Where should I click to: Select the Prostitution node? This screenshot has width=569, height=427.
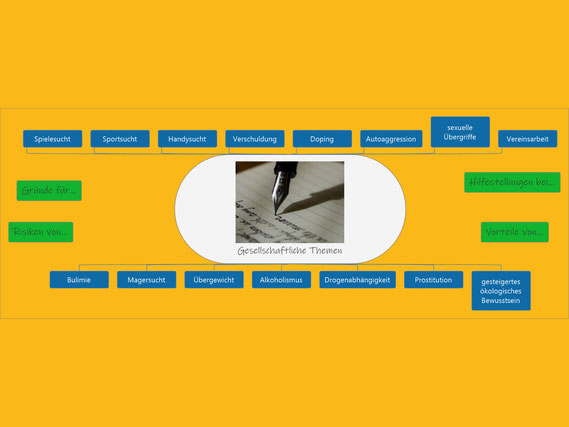pos(434,280)
